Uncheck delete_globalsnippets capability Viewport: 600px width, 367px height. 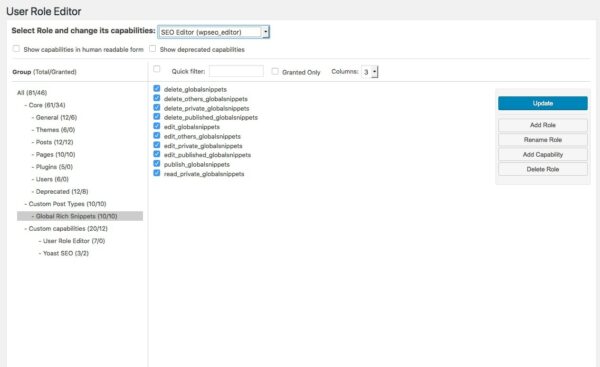coord(157,88)
